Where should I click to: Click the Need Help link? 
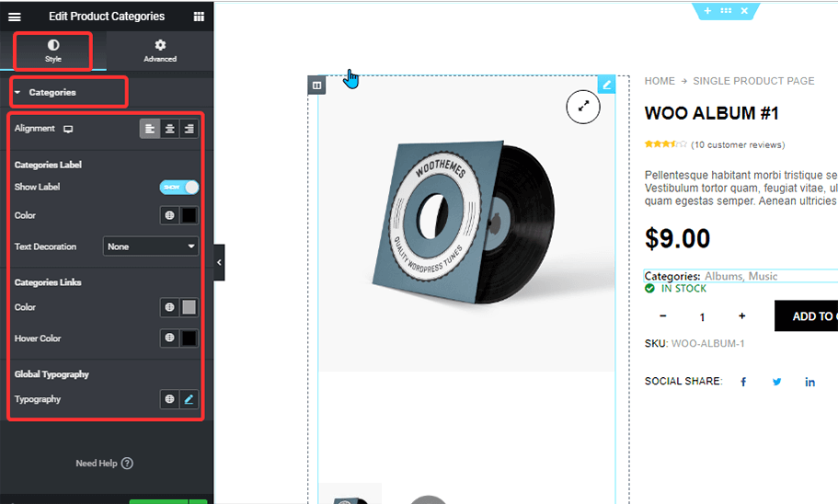(104, 464)
